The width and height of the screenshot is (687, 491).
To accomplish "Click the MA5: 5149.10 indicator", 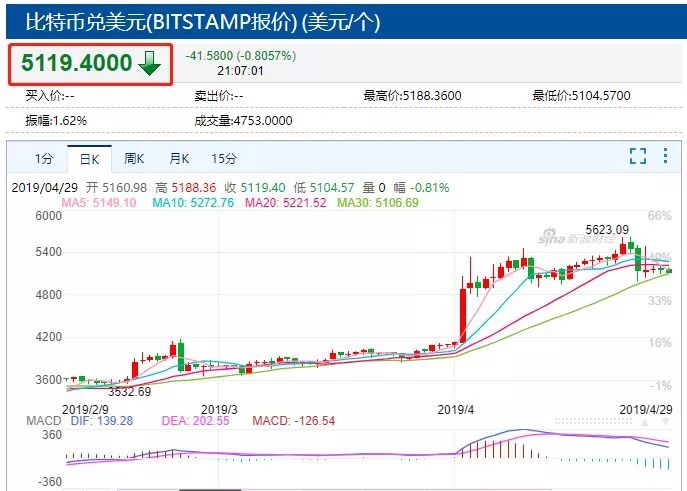I will pos(99,203).
